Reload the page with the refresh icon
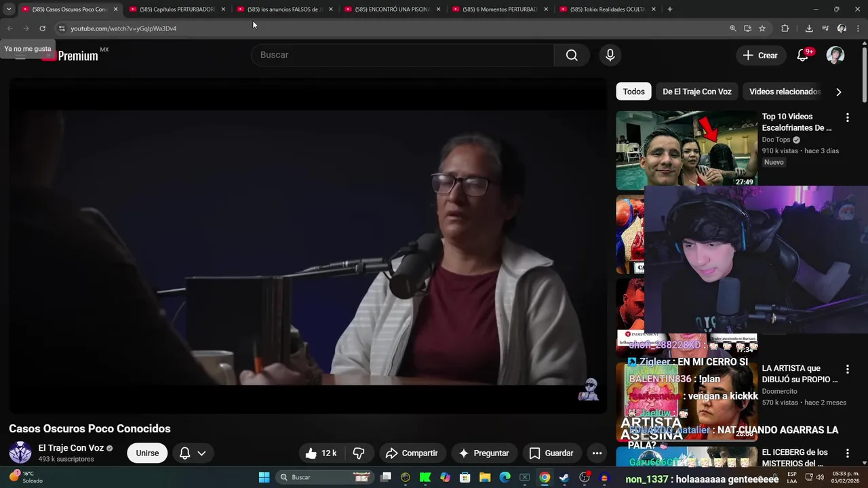868x488 pixels. pyautogui.click(x=42, y=28)
